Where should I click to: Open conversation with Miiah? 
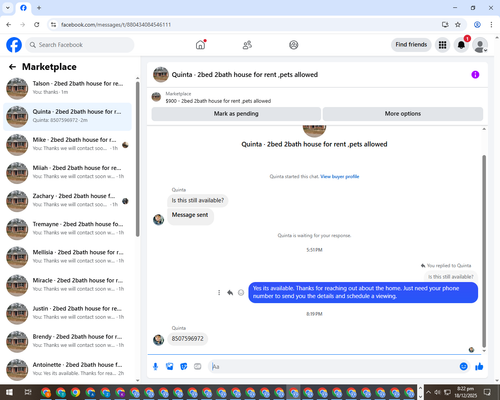67,173
